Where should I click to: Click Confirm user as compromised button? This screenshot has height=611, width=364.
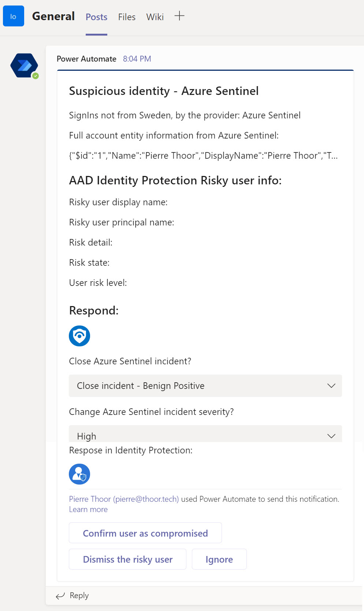145,533
